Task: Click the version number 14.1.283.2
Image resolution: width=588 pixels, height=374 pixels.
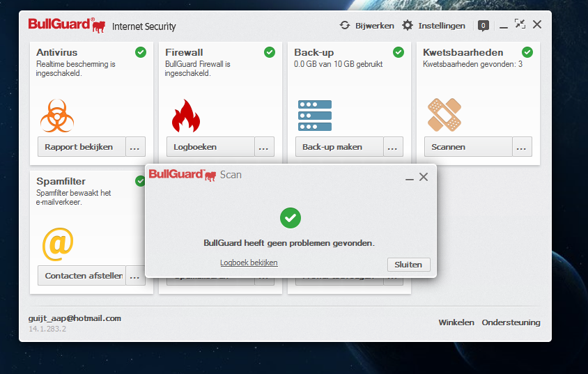Action: (x=47, y=329)
